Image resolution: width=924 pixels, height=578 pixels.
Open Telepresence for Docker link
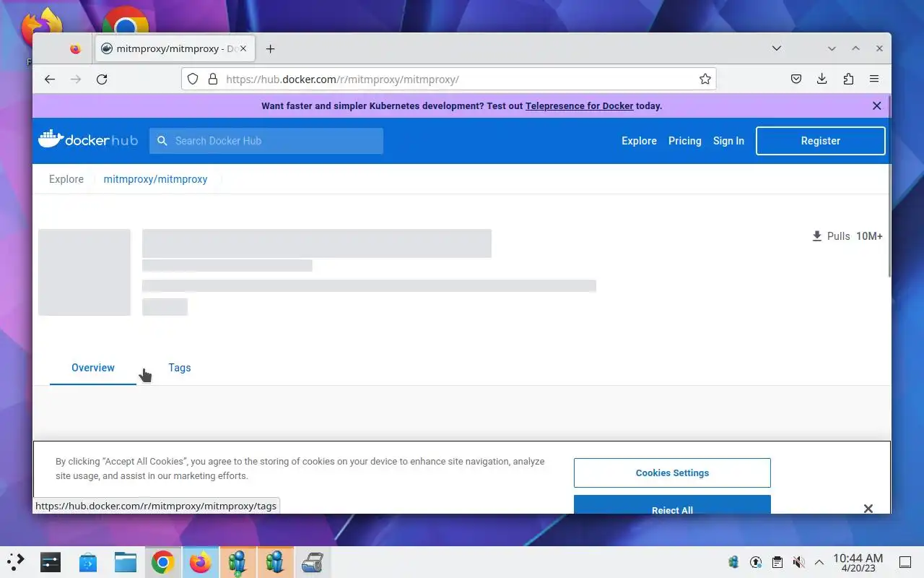coord(579,105)
